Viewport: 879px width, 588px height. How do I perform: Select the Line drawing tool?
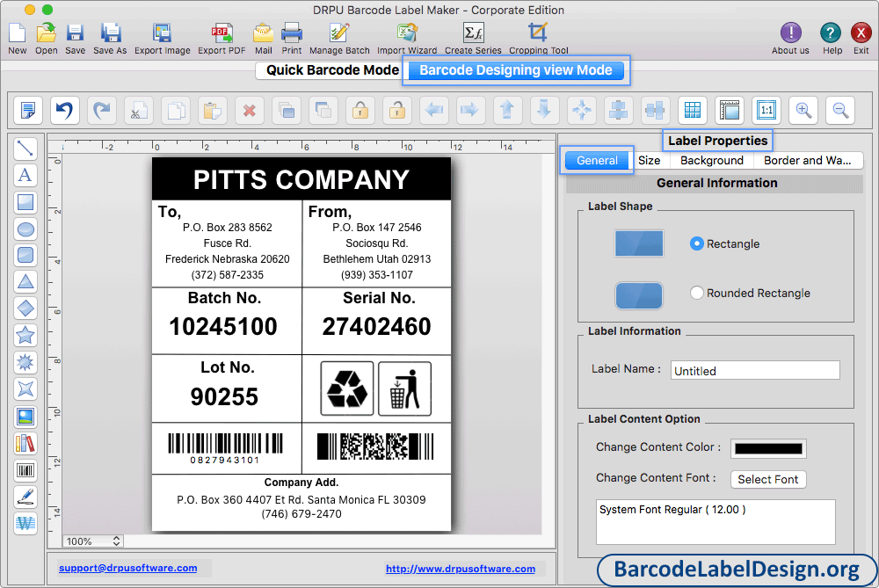[x=25, y=149]
